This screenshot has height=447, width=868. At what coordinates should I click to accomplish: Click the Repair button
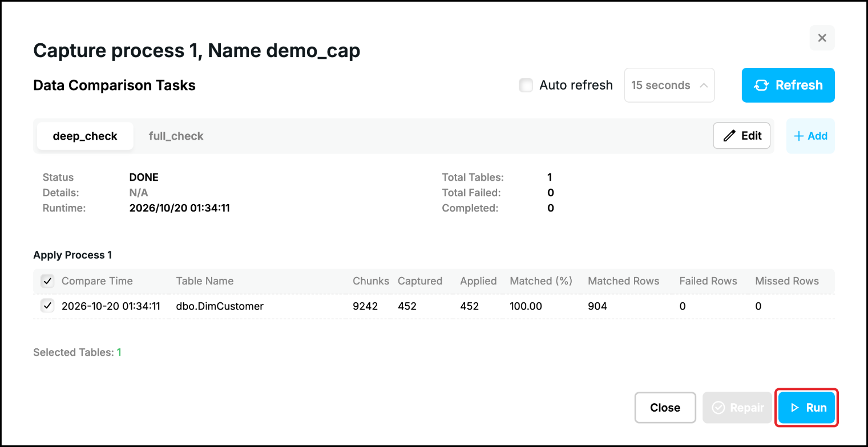pos(738,408)
